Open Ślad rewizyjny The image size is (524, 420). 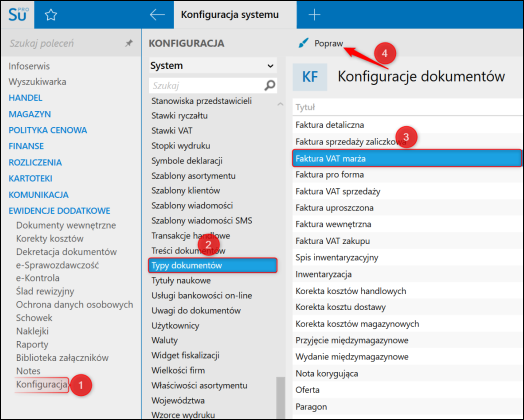point(45,291)
